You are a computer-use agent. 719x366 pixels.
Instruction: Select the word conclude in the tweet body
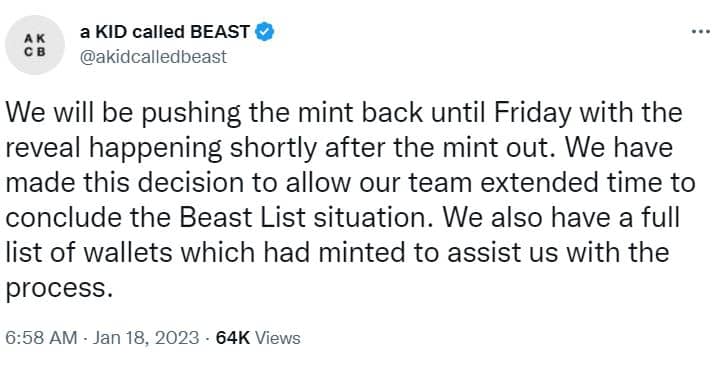[63, 217]
